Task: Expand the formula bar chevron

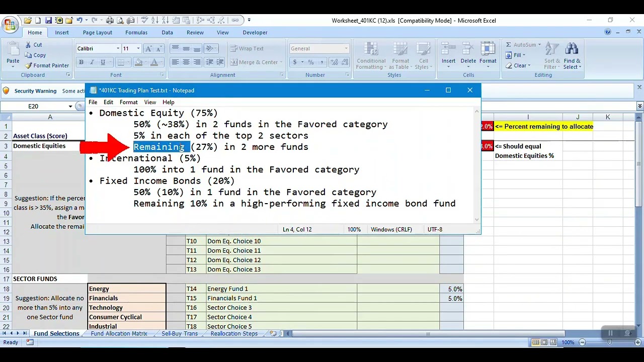Action: click(640, 106)
